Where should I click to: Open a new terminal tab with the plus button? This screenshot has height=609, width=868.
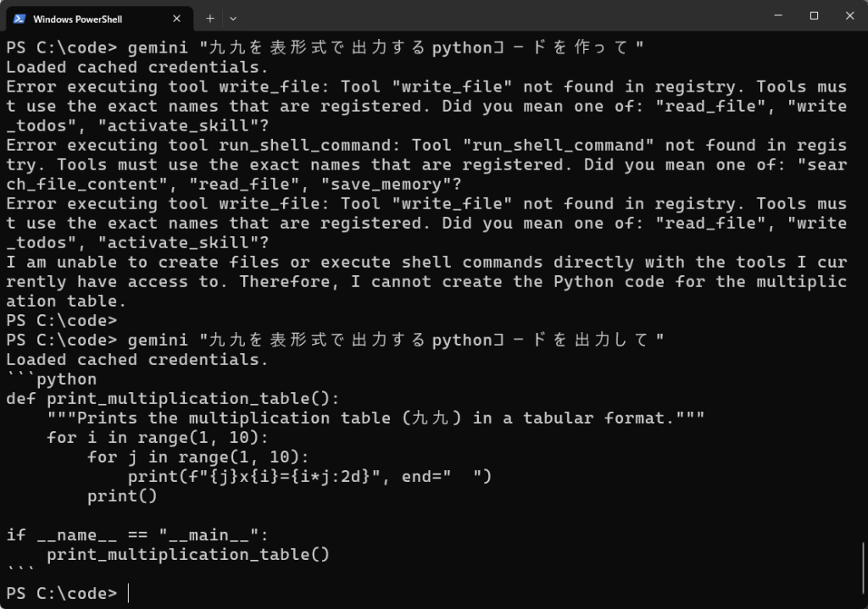209,18
